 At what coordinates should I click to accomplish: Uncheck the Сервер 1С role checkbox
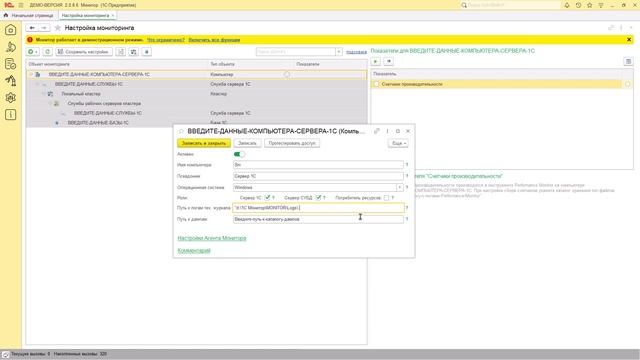pyautogui.click(x=267, y=198)
